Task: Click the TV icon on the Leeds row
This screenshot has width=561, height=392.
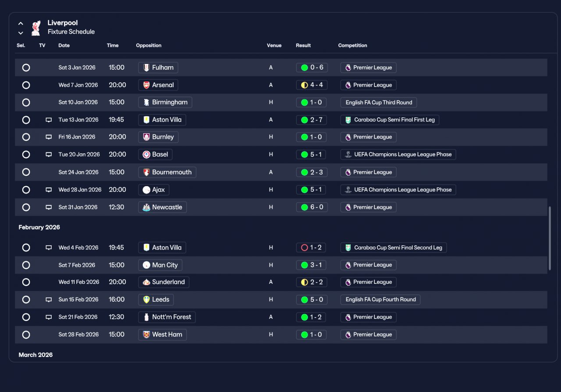Action: tap(49, 300)
